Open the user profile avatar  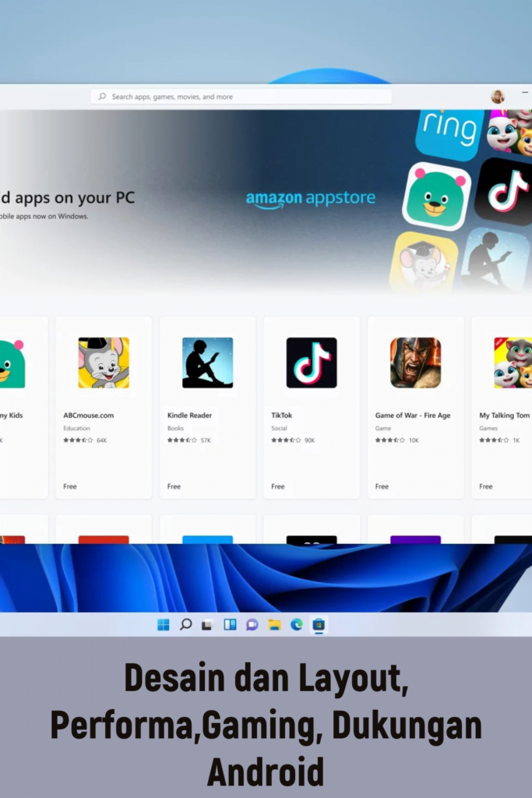pyautogui.click(x=498, y=96)
